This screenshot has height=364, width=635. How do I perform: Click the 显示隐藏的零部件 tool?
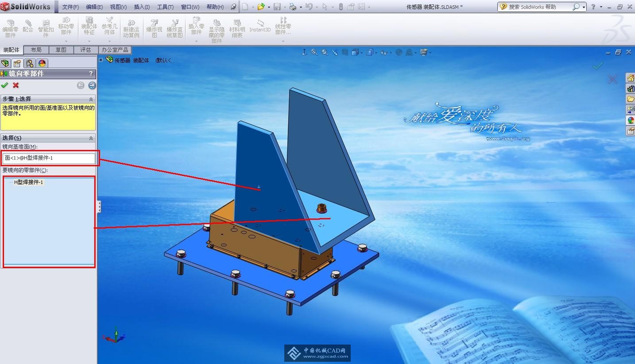[217, 31]
